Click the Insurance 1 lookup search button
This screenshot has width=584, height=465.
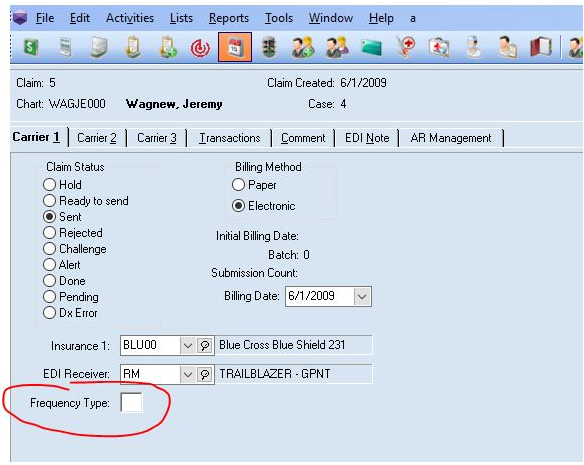click(x=204, y=345)
